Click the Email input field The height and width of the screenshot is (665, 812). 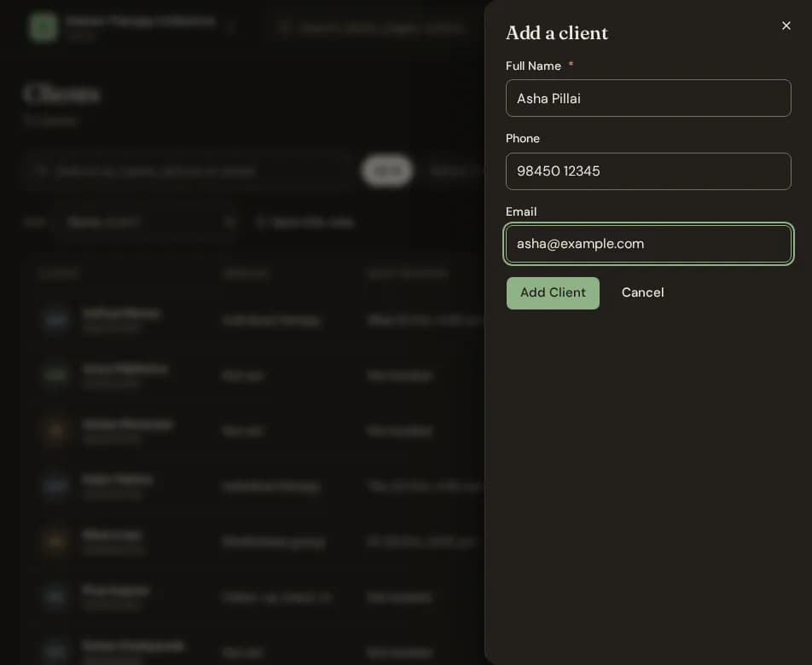[x=648, y=244]
